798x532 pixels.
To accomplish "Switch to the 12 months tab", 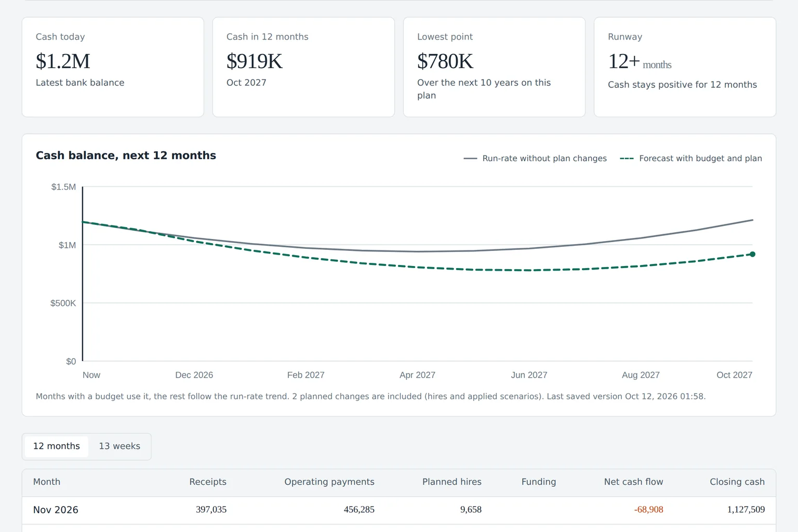I will click(x=57, y=446).
